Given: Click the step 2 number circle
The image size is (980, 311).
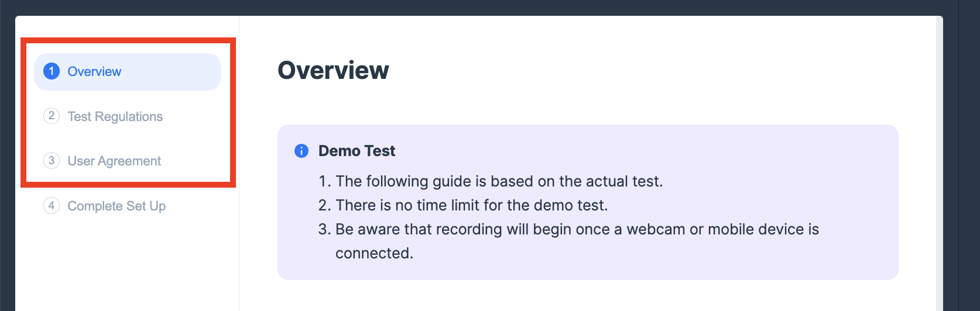Looking at the screenshot, I should 52,116.
